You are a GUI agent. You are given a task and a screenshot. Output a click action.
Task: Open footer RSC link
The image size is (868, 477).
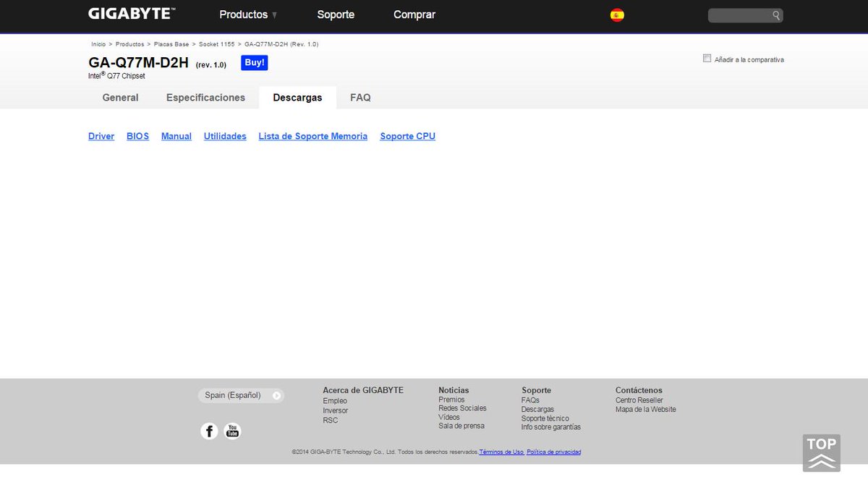pos(331,420)
